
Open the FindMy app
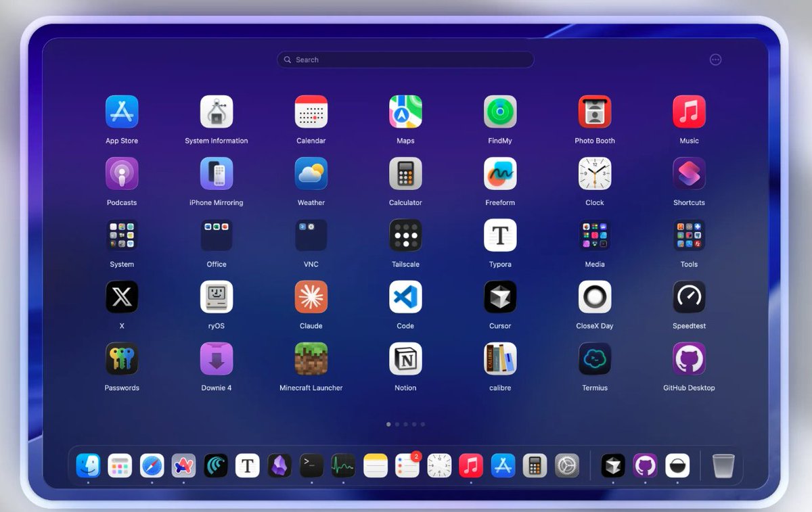(x=500, y=112)
